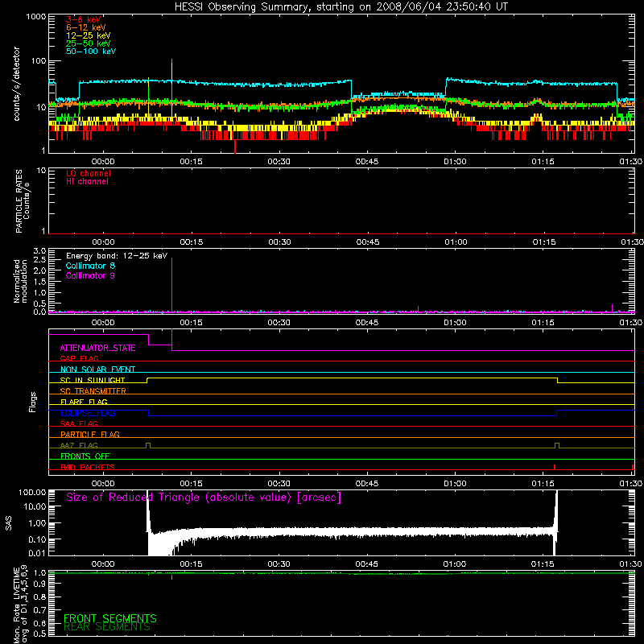Select the Collimator 9 legend label
This screenshot has height=644, width=644.
pyautogui.click(x=90, y=275)
